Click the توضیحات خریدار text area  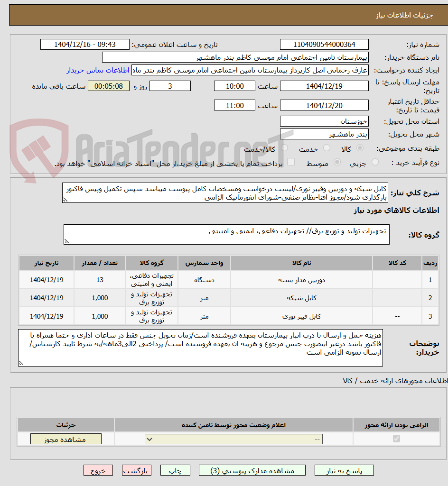(x=200, y=348)
